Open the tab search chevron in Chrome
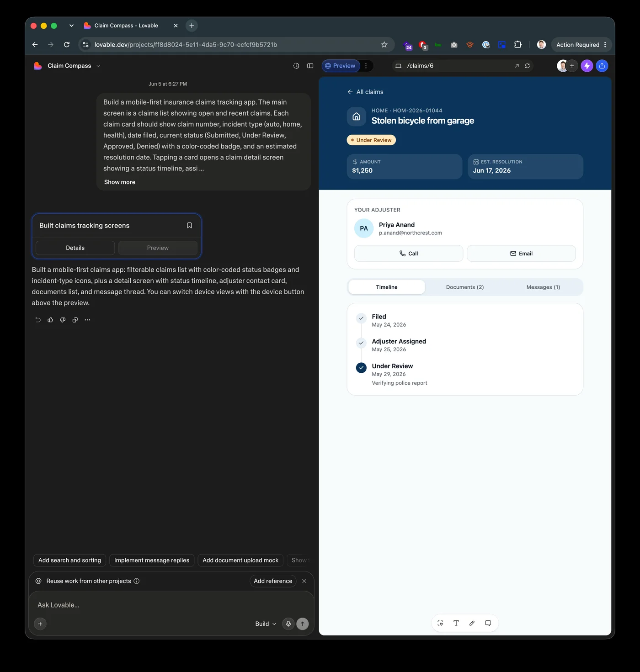This screenshot has width=640, height=672. [x=71, y=26]
